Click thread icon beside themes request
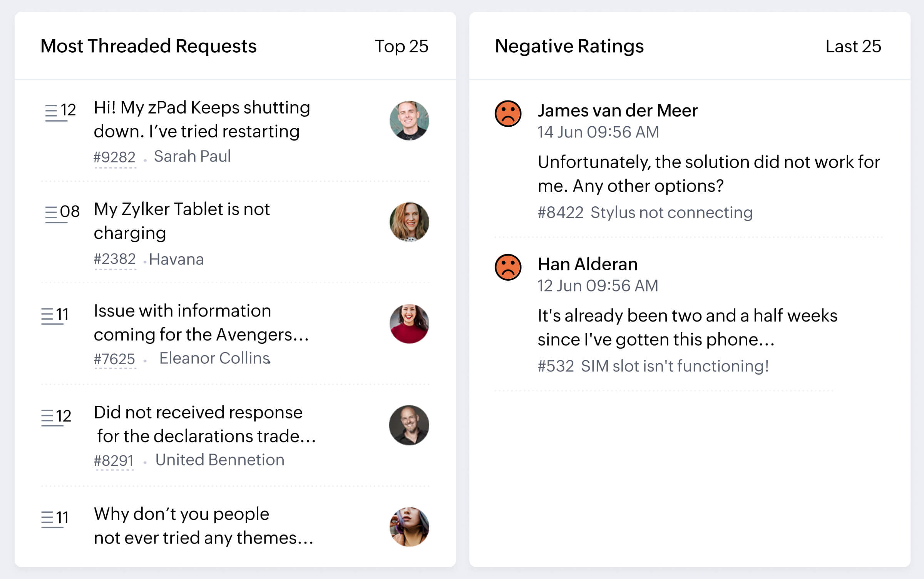The height and width of the screenshot is (579, 924). tap(47, 518)
